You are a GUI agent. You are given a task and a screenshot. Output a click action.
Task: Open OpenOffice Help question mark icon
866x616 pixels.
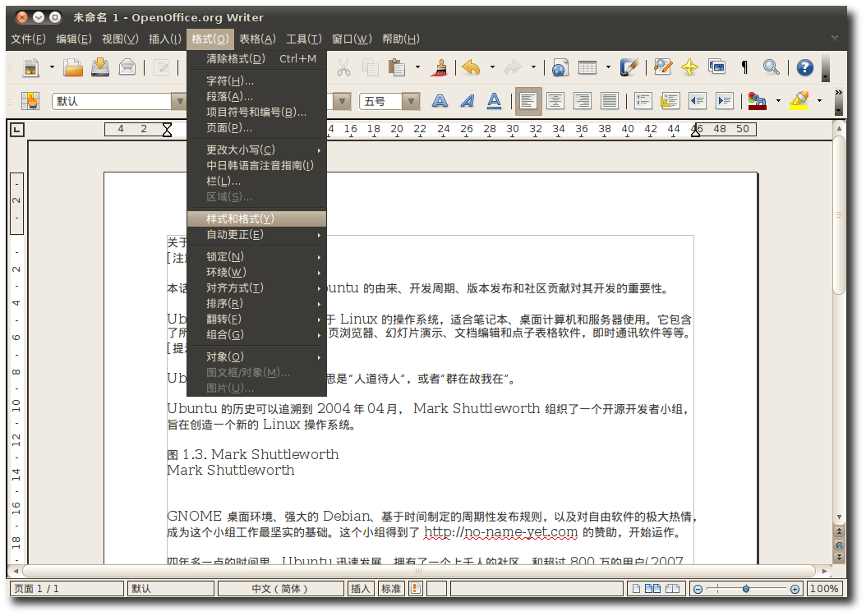pos(804,67)
